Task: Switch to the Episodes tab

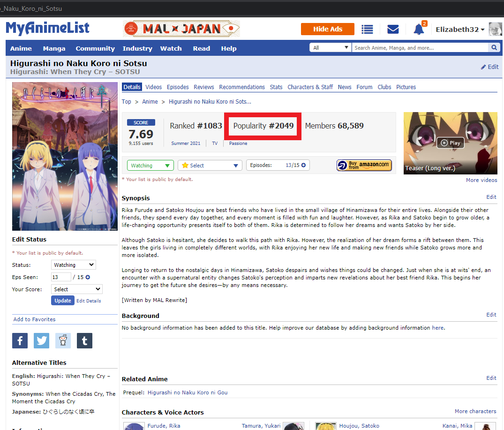Action: [178, 87]
